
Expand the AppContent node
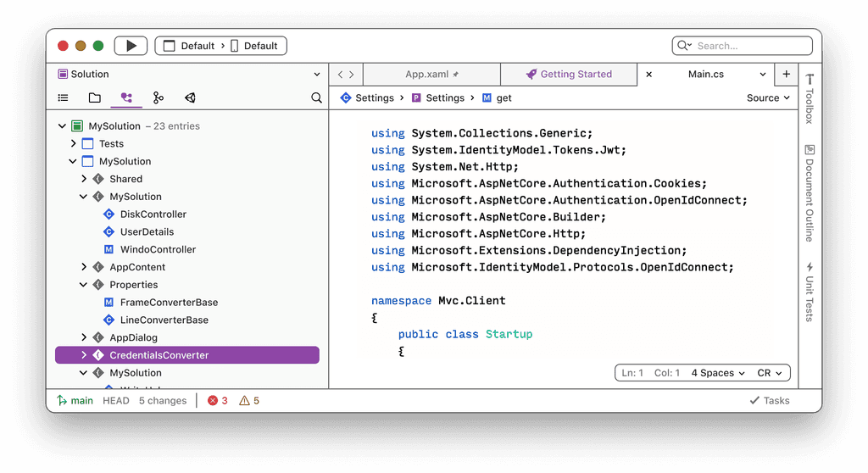84,267
